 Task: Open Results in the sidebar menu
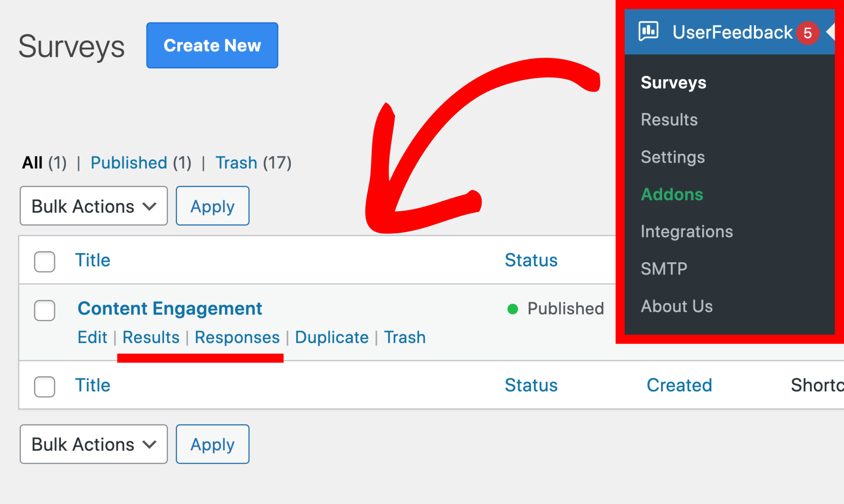(669, 120)
